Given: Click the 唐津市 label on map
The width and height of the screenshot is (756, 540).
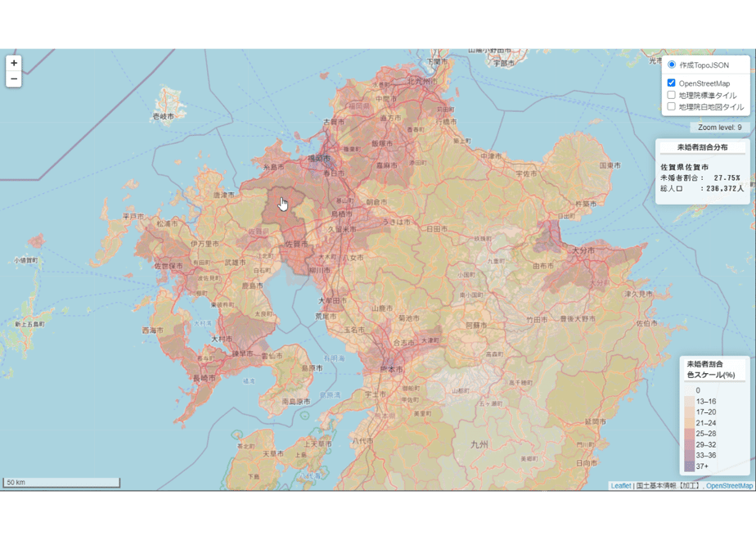Looking at the screenshot, I should click(x=223, y=195).
